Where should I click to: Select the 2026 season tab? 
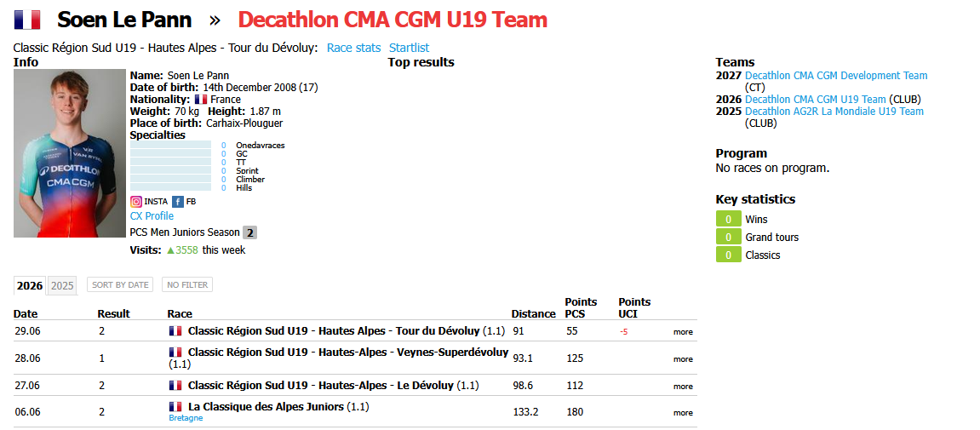[30, 285]
